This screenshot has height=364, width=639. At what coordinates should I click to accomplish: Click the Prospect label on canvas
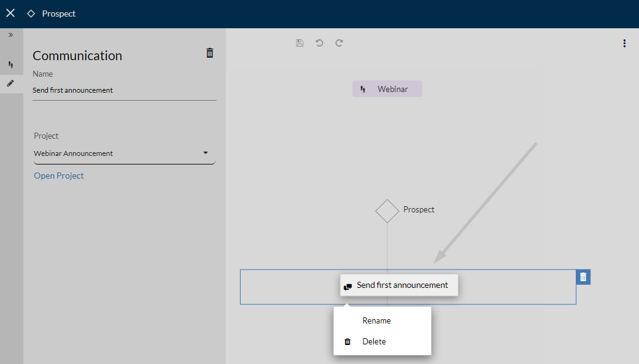click(419, 209)
